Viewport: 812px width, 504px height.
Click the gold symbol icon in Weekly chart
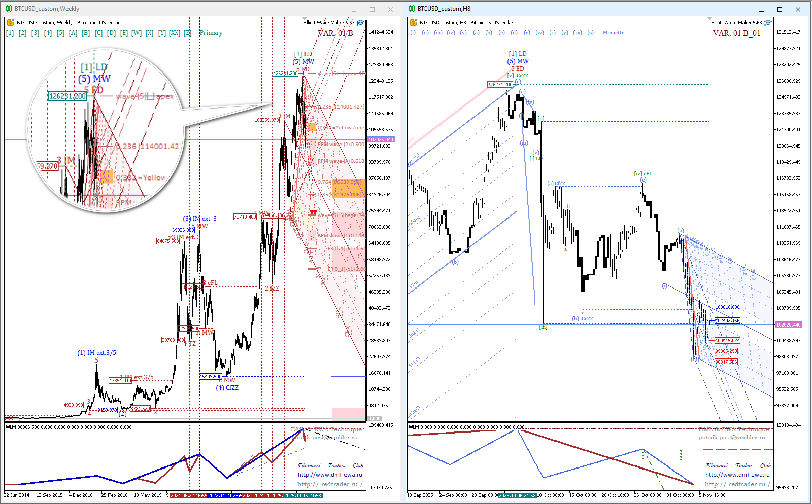point(10,22)
